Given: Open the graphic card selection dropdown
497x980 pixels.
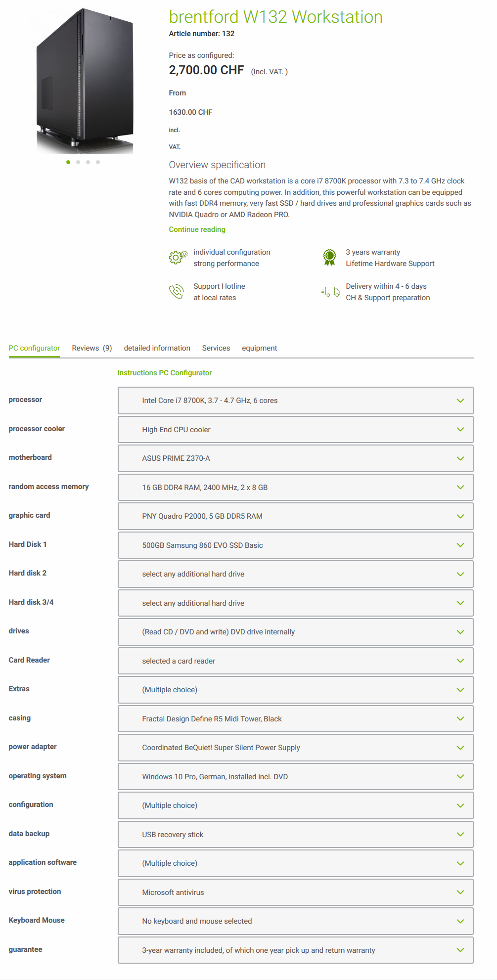Looking at the screenshot, I should coord(295,516).
